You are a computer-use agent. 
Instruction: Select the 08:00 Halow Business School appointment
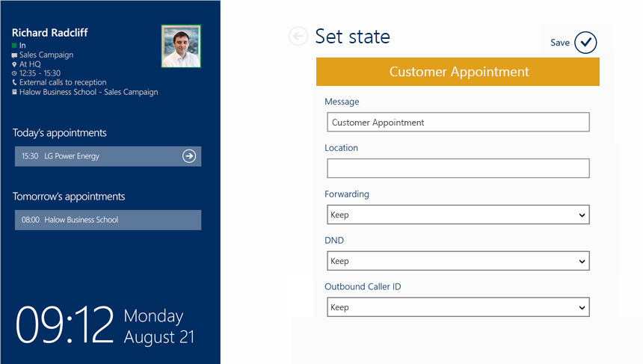(108, 220)
